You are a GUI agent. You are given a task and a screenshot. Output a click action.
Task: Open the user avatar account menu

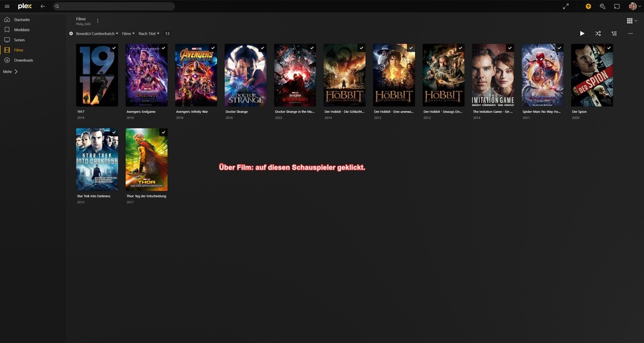635,6
